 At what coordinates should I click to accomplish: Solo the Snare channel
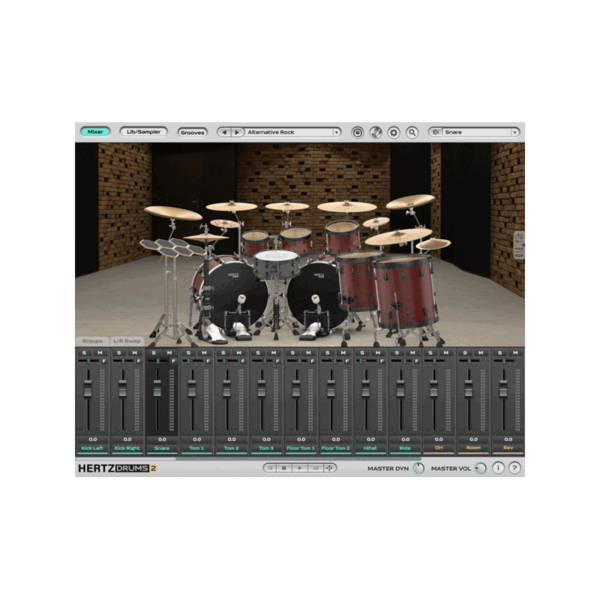click(x=154, y=353)
